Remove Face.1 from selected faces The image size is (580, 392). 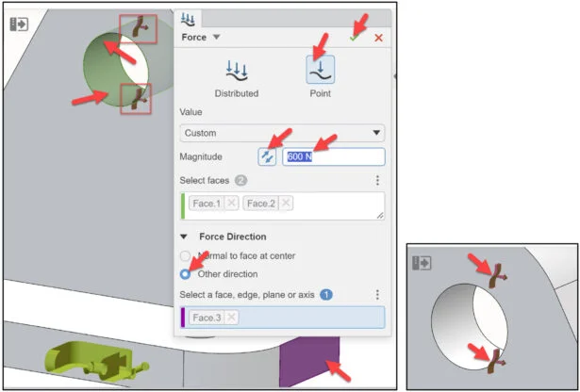click(x=232, y=204)
